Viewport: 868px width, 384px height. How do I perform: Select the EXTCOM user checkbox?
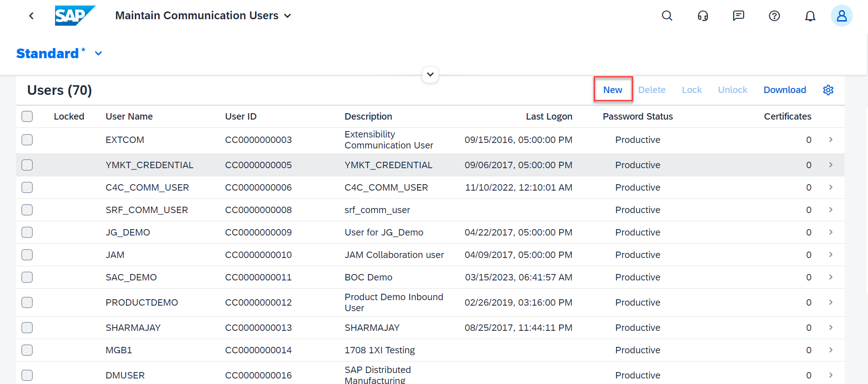pos(27,140)
